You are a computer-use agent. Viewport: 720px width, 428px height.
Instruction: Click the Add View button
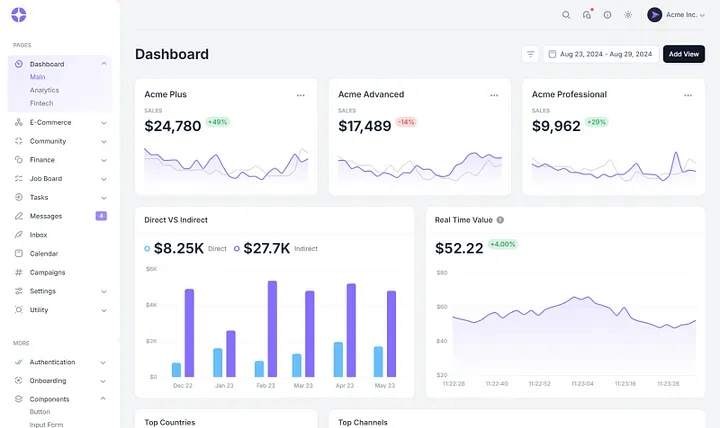tap(684, 54)
